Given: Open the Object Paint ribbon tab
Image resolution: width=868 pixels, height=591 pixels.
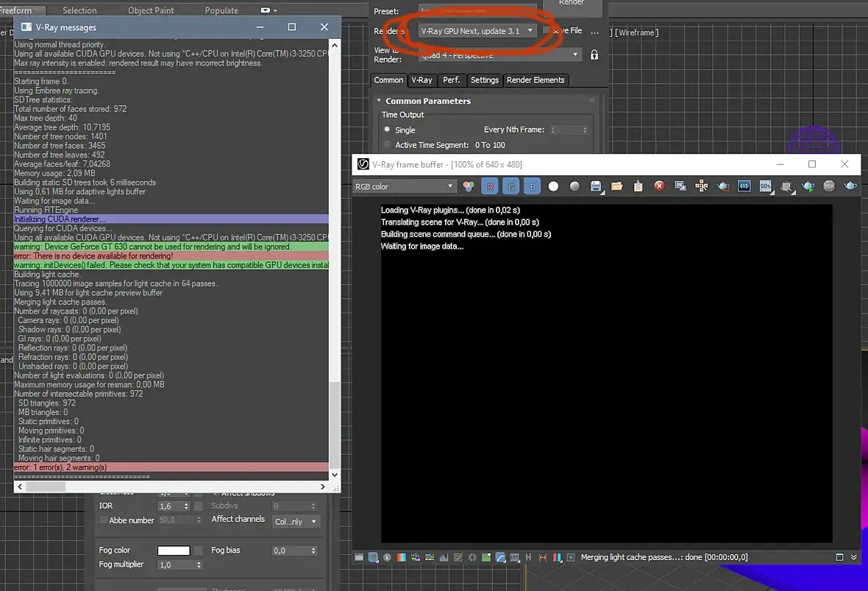Looking at the screenshot, I should click(x=151, y=10).
